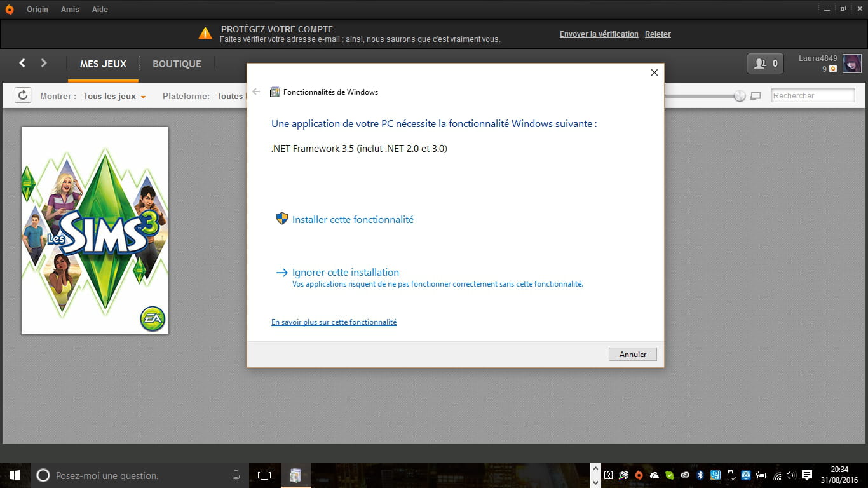Open the battery power tray icon
This screenshot has width=868, height=488.
[x=761, y=475]
